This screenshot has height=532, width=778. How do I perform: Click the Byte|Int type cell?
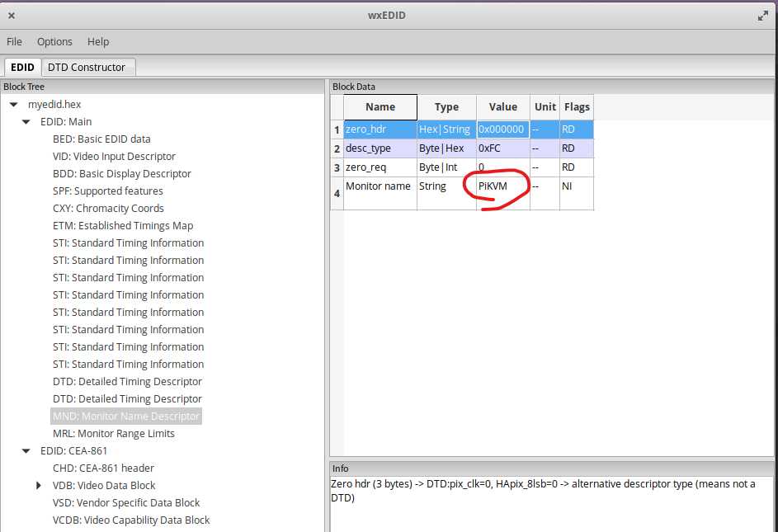click(x=446, y=167)
